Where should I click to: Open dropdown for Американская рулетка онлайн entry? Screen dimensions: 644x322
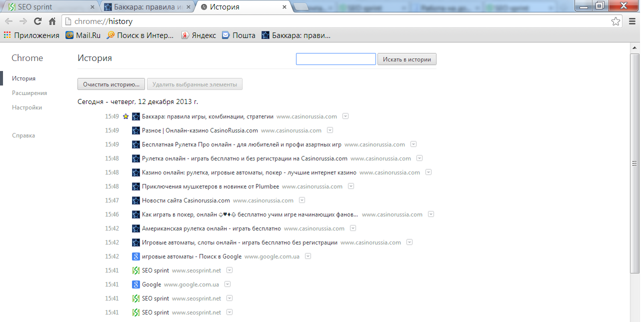point(353,228)
